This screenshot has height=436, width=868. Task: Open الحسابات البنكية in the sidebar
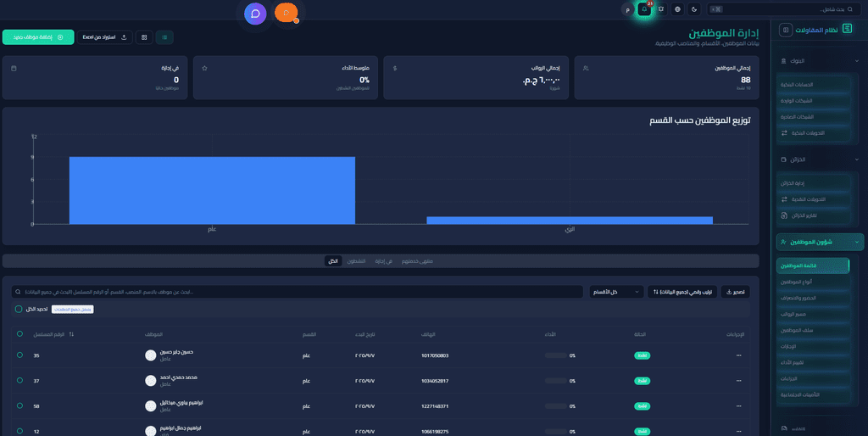click(x=813, y=85)
